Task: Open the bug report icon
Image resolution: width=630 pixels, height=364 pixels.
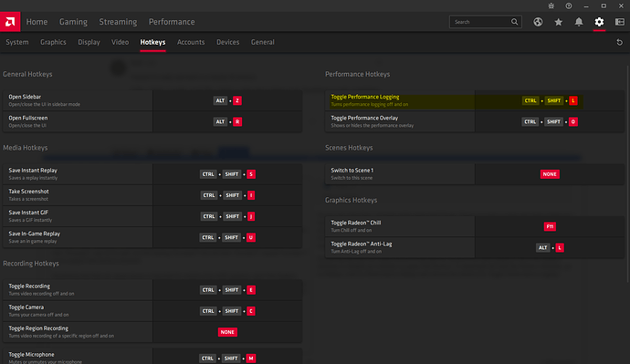Action: point(551,6)
